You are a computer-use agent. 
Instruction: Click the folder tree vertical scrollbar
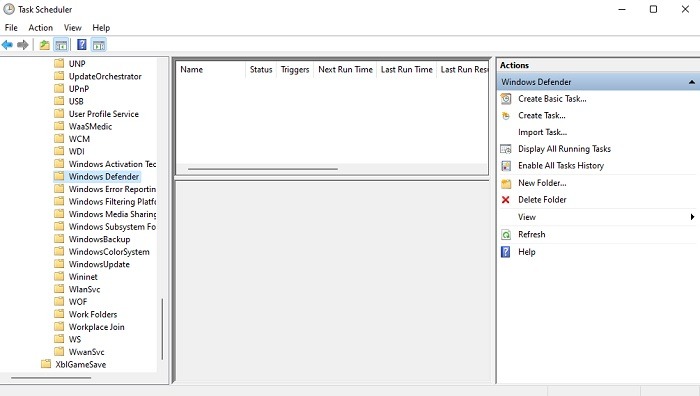point(162,329)
